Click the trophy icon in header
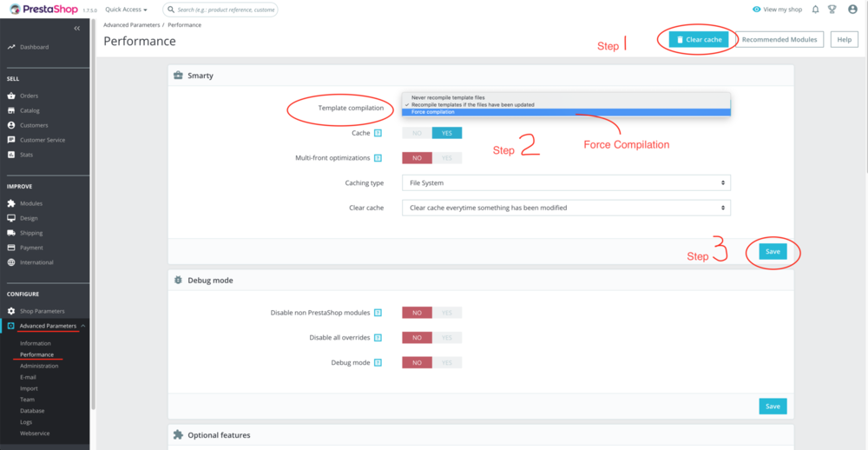The width and height of the screenshot is (868, 450). pos(832,10)
